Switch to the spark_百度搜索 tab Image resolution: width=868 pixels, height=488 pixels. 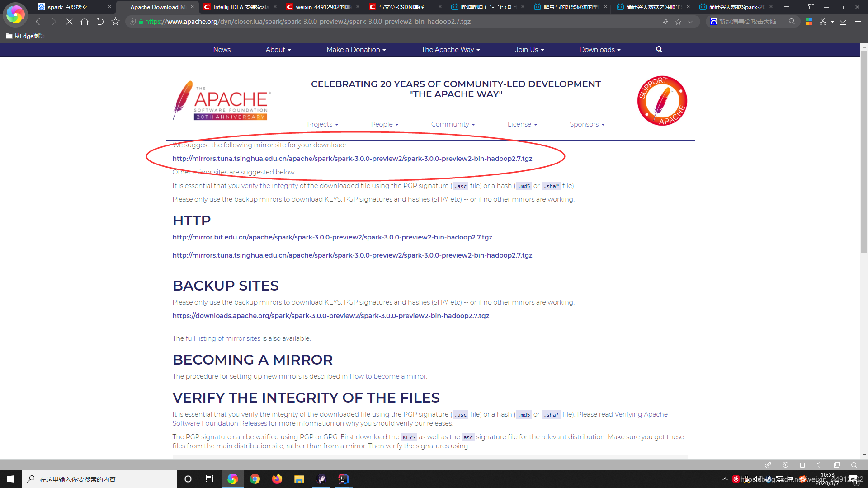coord(75,7)
